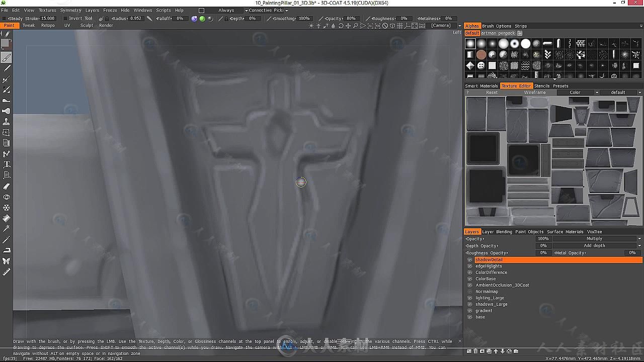
Task: Open the Symmetry menu
Action: [70, 10]
